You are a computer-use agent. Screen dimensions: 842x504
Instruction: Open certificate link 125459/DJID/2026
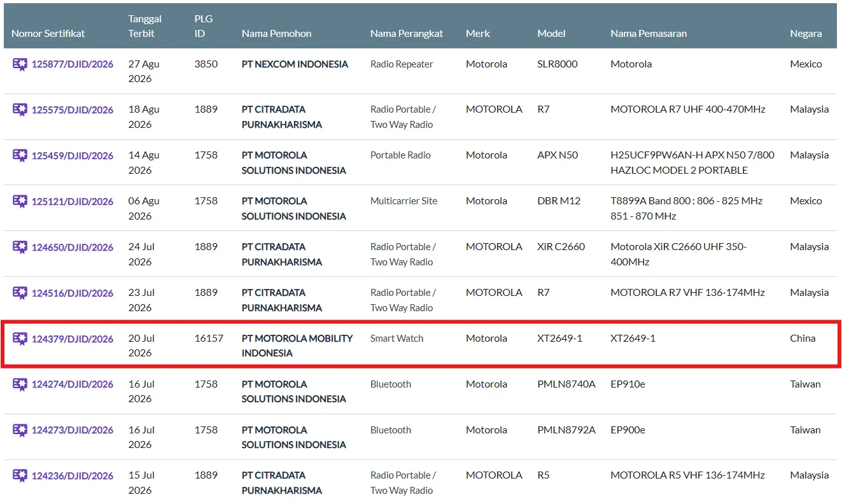tap(73, 156)
